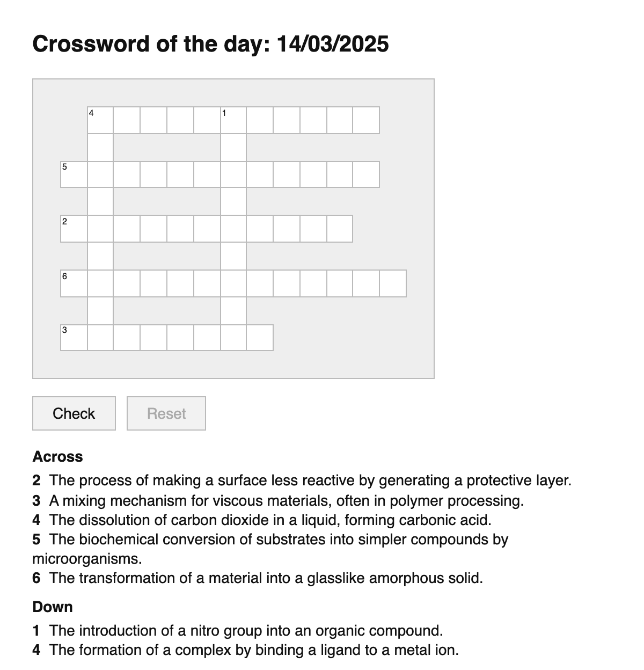This screenshot has width=644, height=670.
Task: Click the last cell of 5 Across
Action: click(x=366, y=174)
